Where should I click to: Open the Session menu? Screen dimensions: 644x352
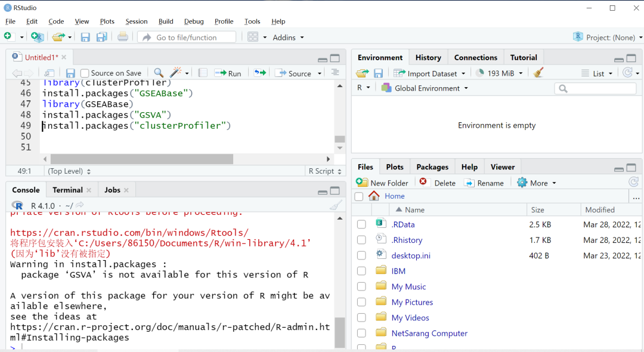137,21
